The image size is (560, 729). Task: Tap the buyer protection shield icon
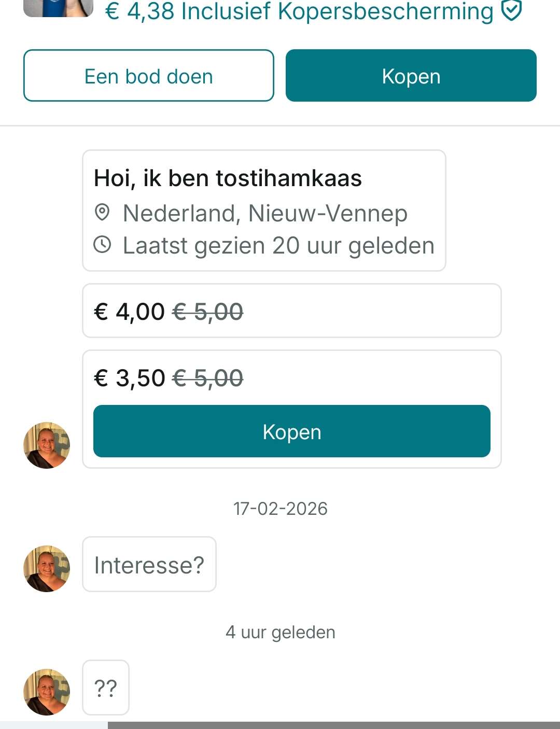pyautogui.click(x=512, y=11)
